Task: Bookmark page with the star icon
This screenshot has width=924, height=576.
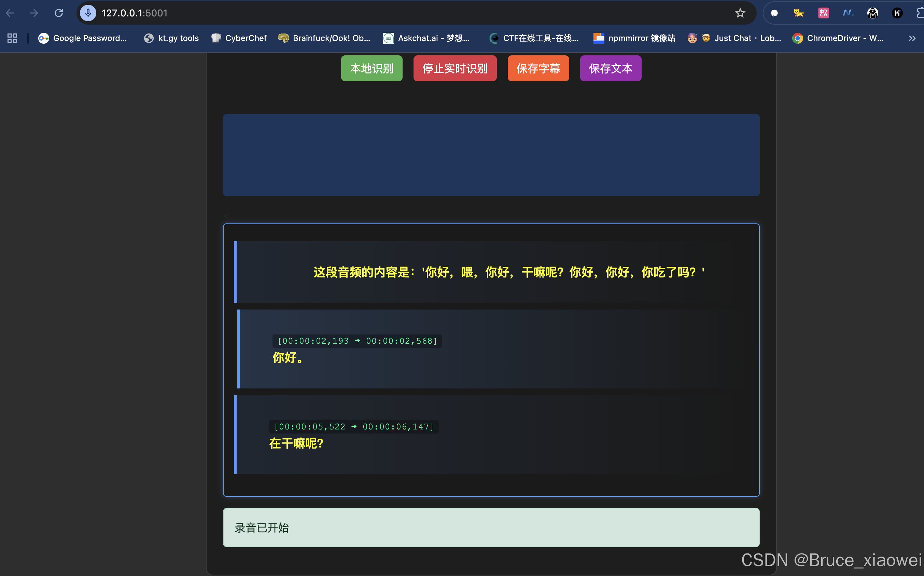Action: (740, 13)
